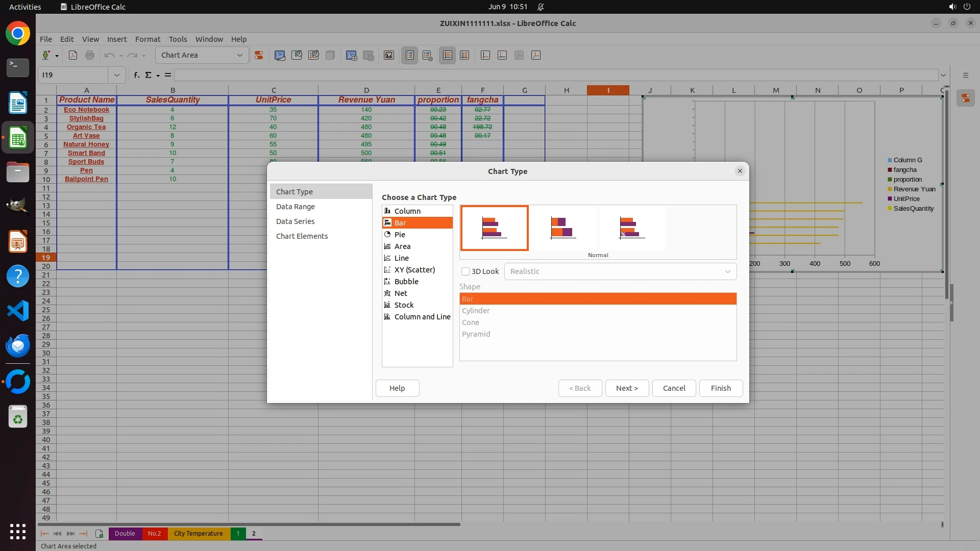Click the Format Selection toolbar icon
Screen dimensions: 980x551
click(x=259, y=55)
